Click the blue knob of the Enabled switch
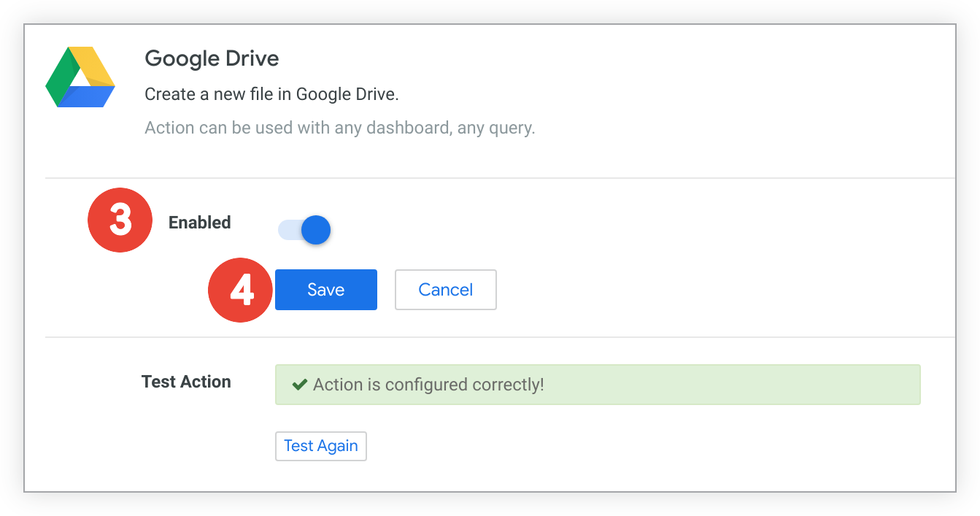Screen dimensions: 980x516 pyautogui.click(x=316, y=230)
